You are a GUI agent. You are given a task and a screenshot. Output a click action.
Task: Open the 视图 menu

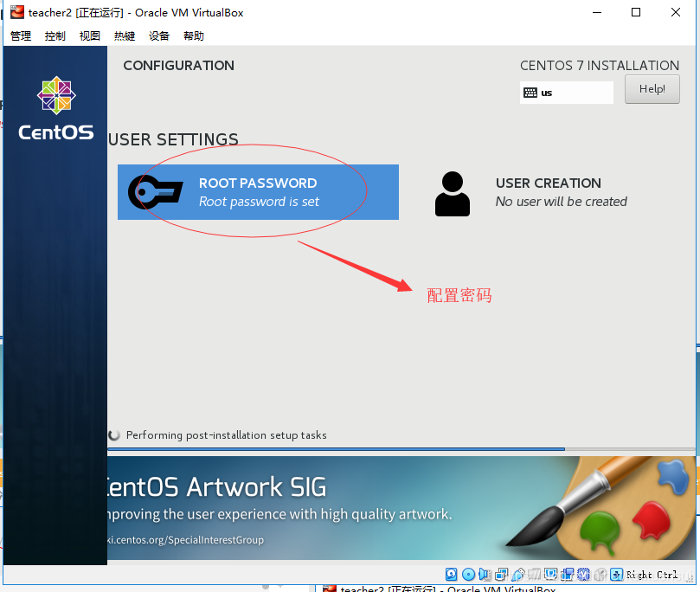(90, 35)
